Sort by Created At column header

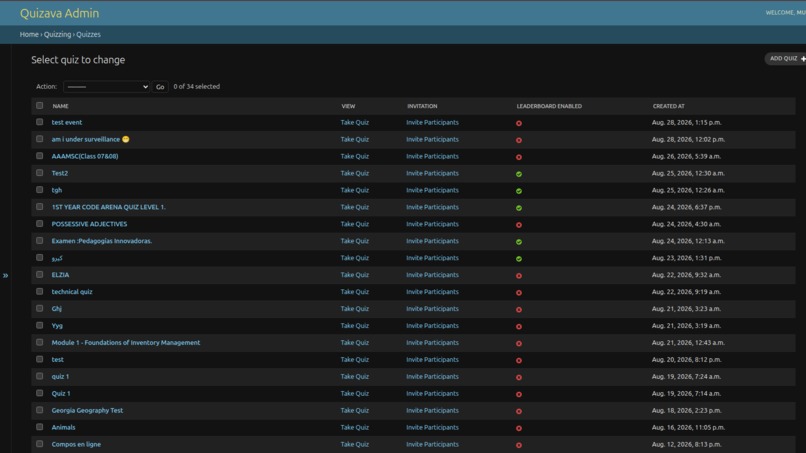point(668,106)
